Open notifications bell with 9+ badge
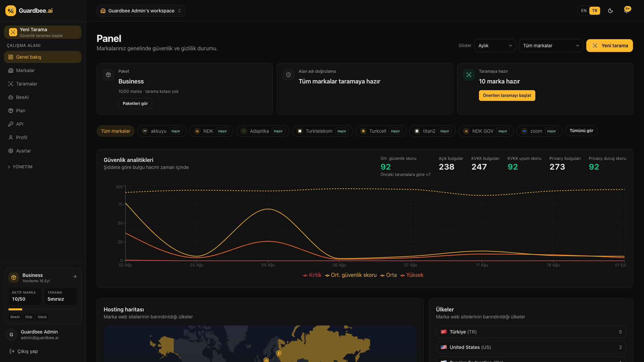 (627, 10)
